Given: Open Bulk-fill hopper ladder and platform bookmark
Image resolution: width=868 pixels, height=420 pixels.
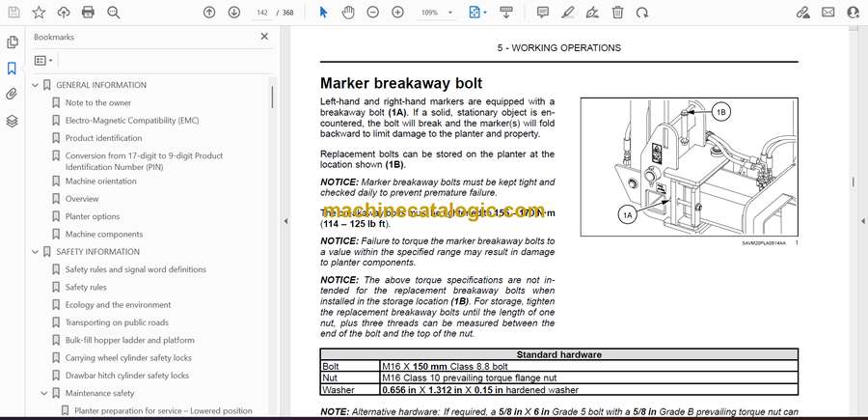Looking at the screenshot, I should coord(130,340).
